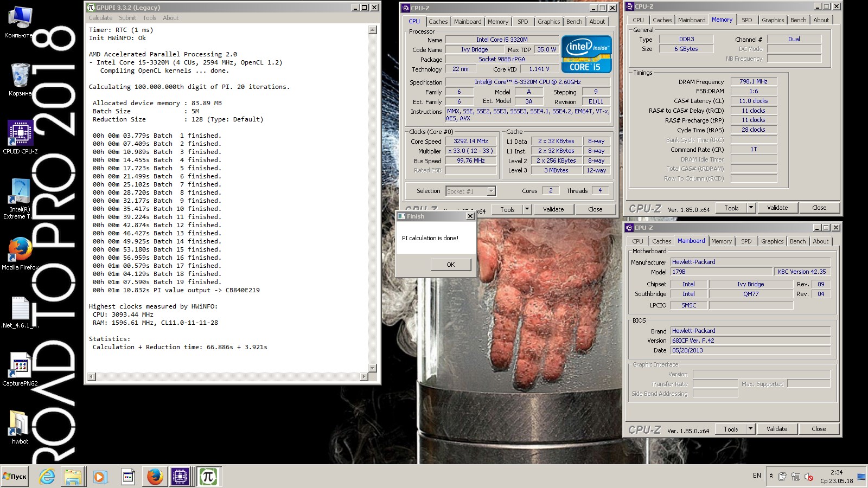Click the BIOS version 68ICF Ver. F.42 field

[x=750, y=341]
